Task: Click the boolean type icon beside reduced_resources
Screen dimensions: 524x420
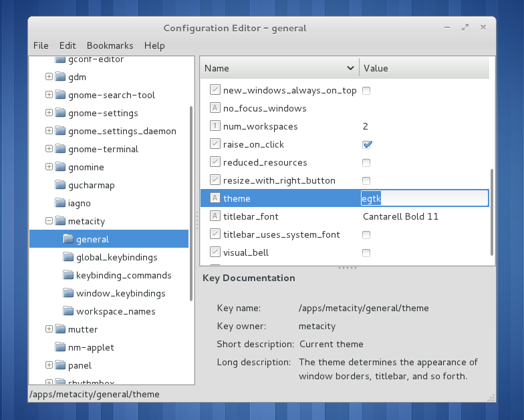Action: pos(215,162)
